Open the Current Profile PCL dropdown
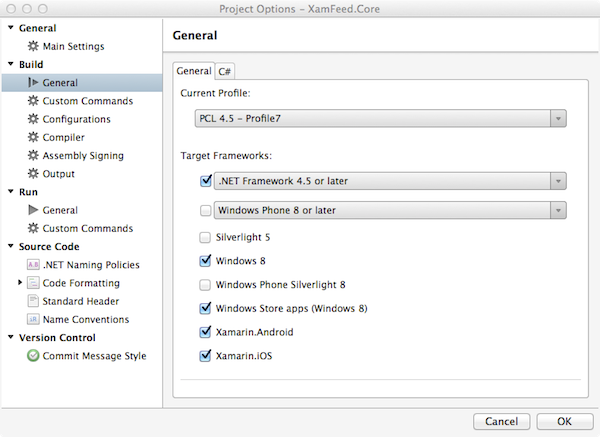The width and height of the screenshot is (600, 437). tap(381, 119)
